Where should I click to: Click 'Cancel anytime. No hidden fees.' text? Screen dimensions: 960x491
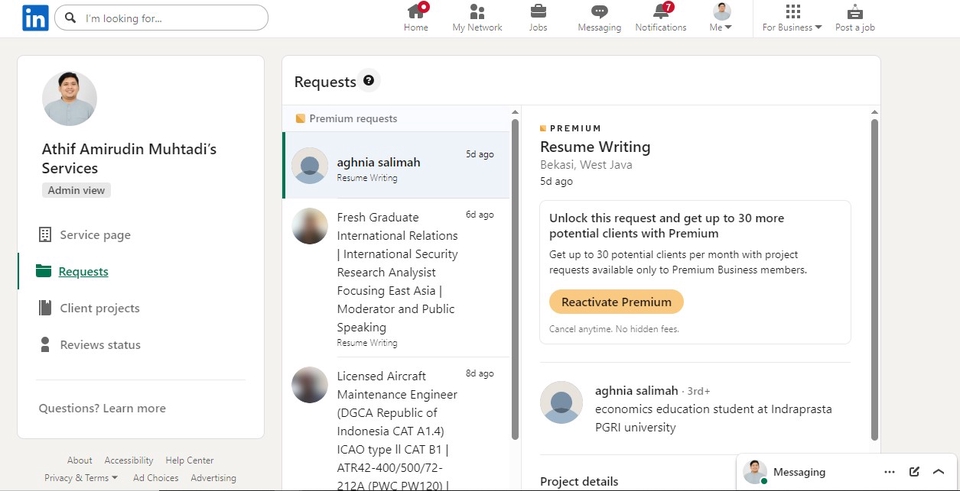[x=614, y=329]
